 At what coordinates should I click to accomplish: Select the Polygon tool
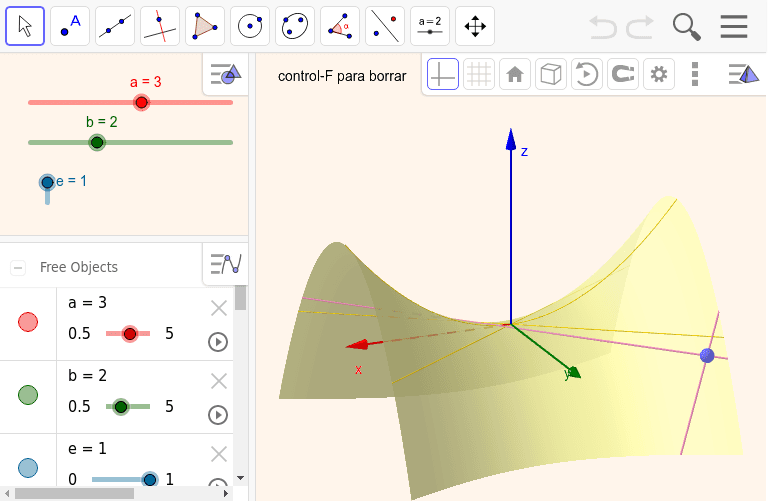point(205,26)
